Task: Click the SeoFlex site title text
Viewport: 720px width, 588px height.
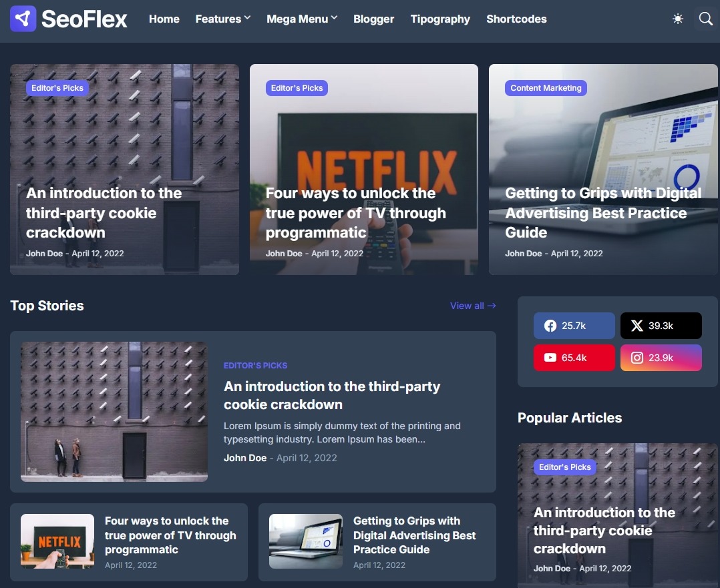Action: point(84,19)
